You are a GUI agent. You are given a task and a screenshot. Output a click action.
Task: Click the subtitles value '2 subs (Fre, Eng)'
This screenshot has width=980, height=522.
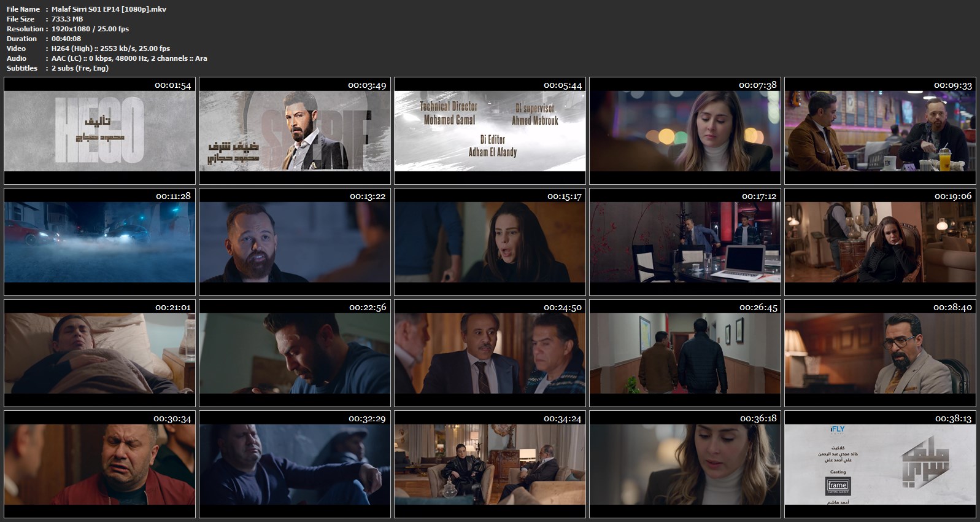click(80, 68)
